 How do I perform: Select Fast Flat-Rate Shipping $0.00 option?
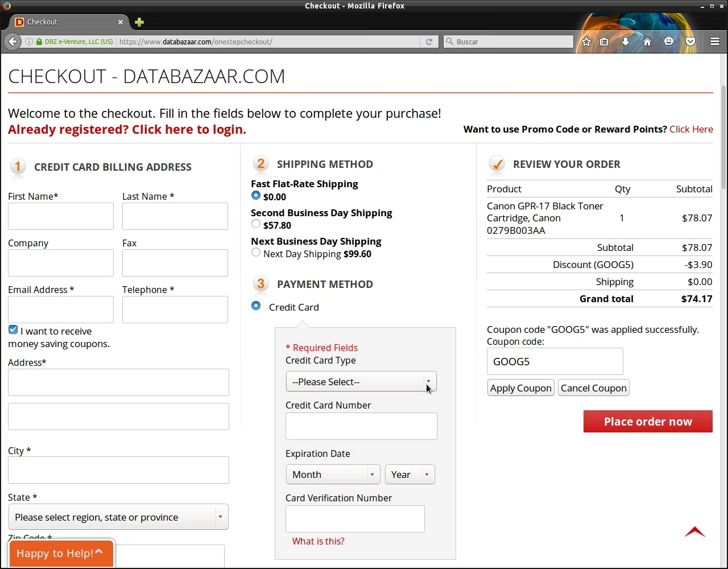(x=256, y=196)
